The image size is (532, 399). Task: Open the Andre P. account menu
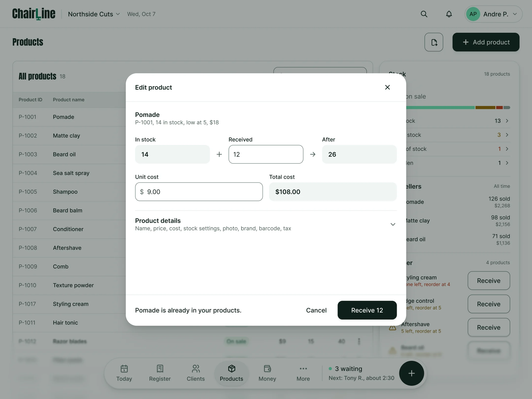493,14
